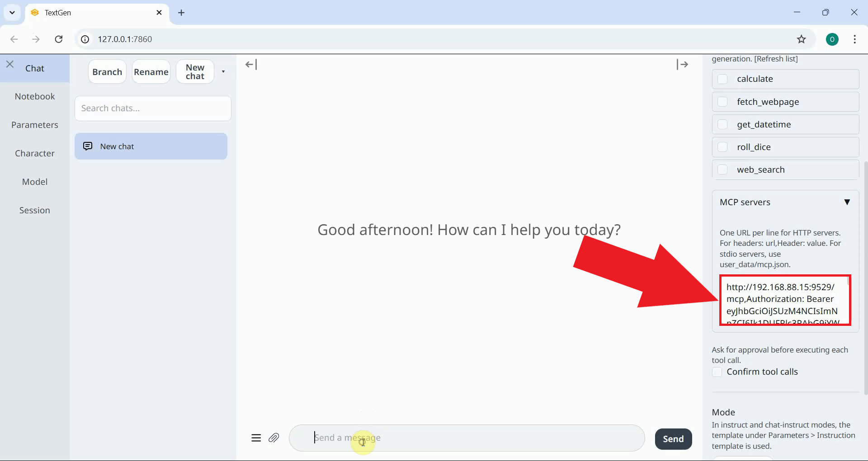The height and width of the screenshot is (461, 868).
Task: Focus the Search chats field
Action: coord(153,108)
